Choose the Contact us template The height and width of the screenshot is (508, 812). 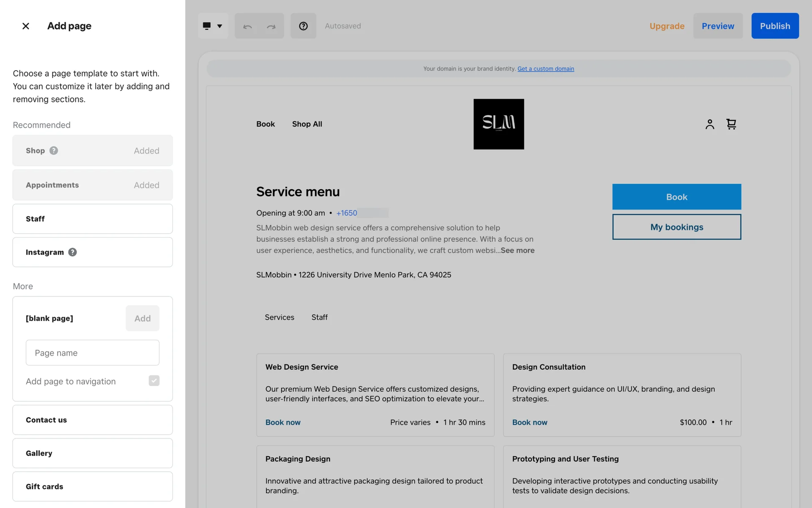pyautogui.click(x=93, y=420)
